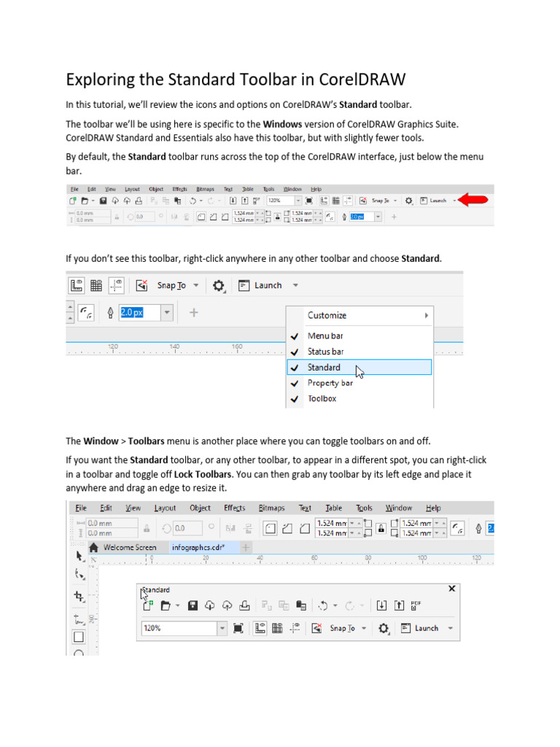Click Save to Cloud icon in floating toolbar
This screenshot has width=560, height=747.
click(227, 605)
